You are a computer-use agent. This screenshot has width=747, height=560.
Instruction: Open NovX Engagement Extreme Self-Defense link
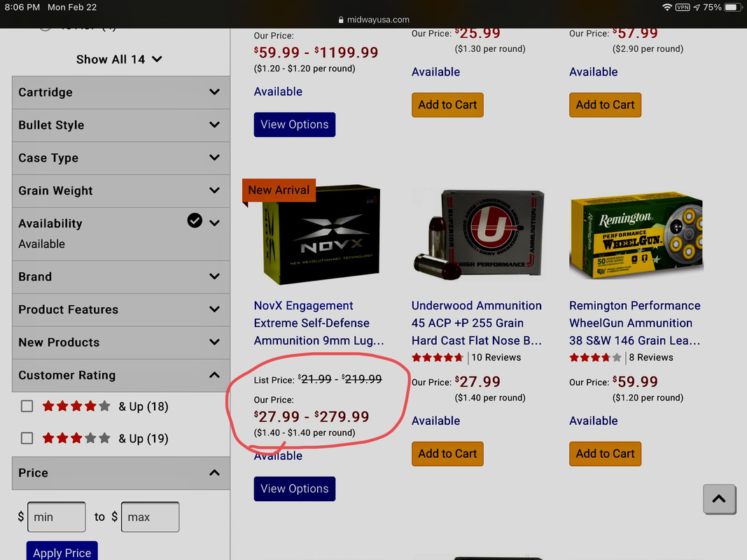pos(319,323)
